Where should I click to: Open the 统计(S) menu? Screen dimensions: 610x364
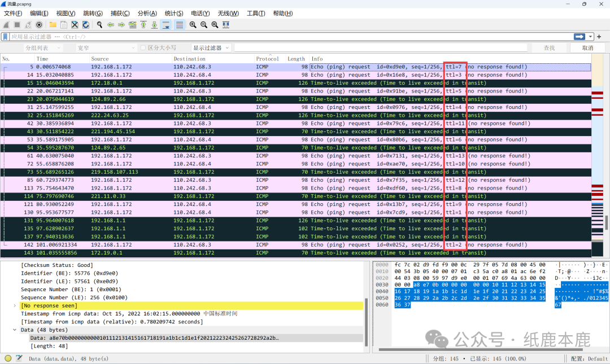tap(173, 13)
